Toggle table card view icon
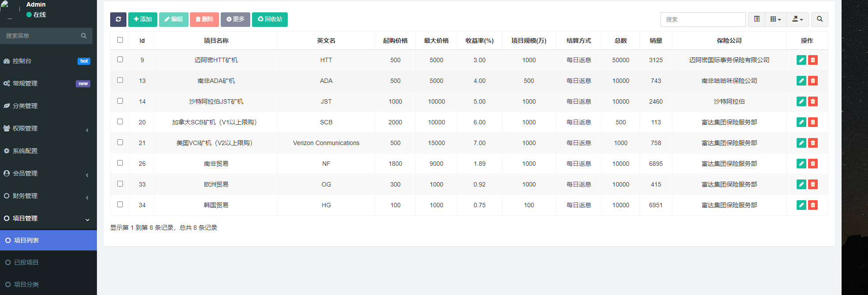The height and width of the screenshot is (295, 868). point(757,19)
